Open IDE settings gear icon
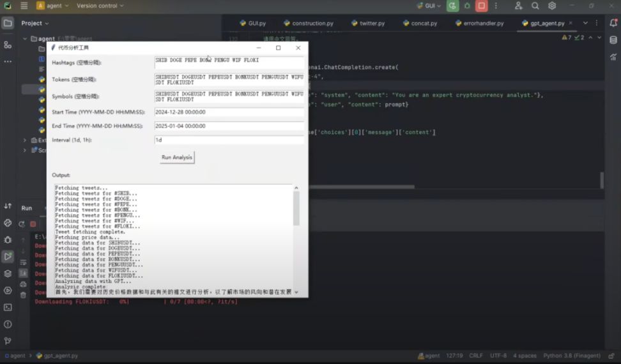 coord(552,6)
